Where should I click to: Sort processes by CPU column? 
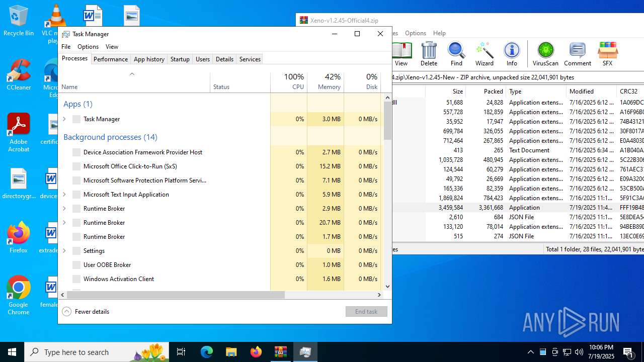289,82
